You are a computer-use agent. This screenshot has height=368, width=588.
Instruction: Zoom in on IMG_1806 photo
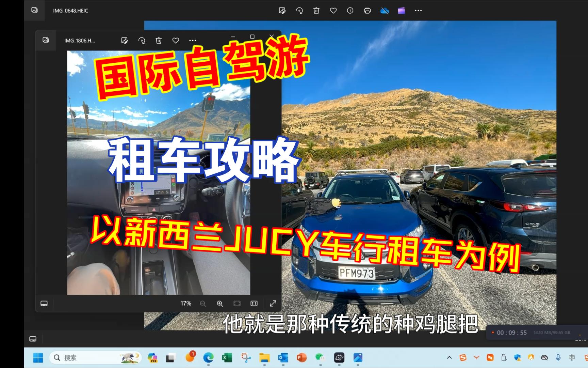(x=220, y=303)
